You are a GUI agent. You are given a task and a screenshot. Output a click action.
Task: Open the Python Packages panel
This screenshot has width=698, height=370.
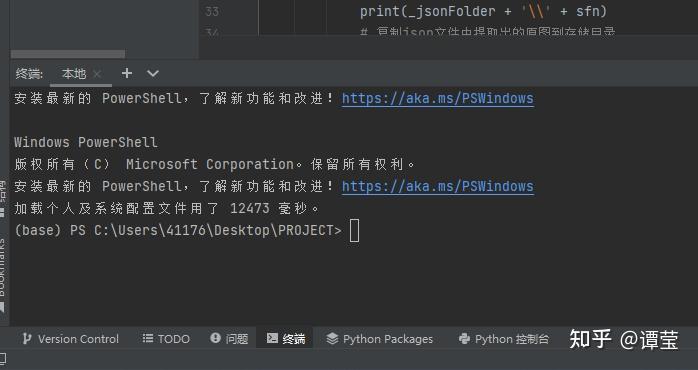379,339
